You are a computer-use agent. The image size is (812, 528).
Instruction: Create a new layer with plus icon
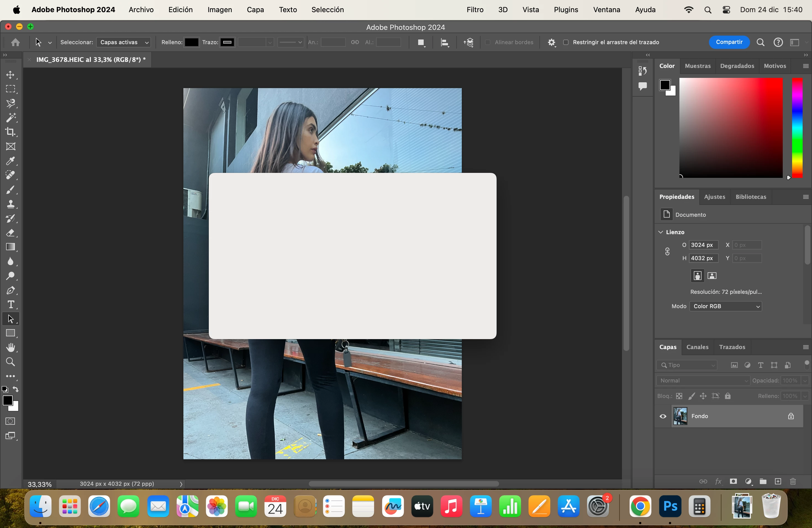pos(778,481)
